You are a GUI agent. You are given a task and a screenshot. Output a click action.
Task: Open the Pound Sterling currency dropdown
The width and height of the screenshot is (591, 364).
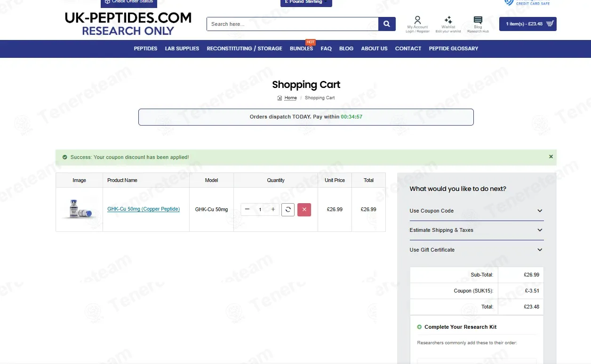point(306,2)
